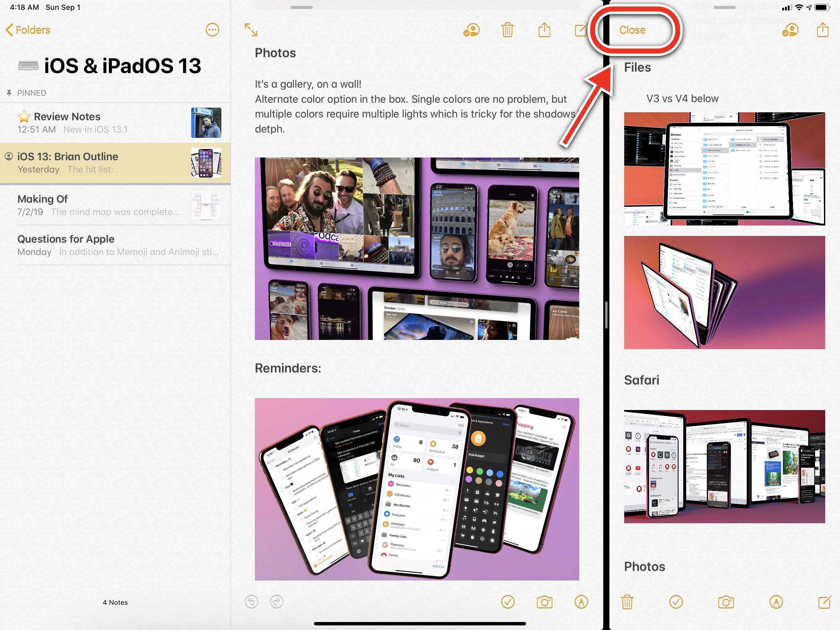Tap 'V3 vs V4 below' text
The width and height of the screenshot is (840, 630).
[682, 98]
